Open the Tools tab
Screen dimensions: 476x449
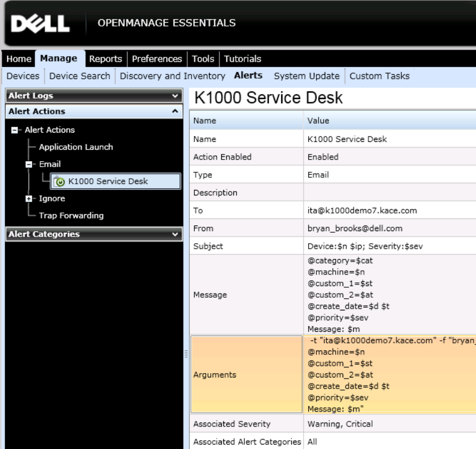point(203,59)
